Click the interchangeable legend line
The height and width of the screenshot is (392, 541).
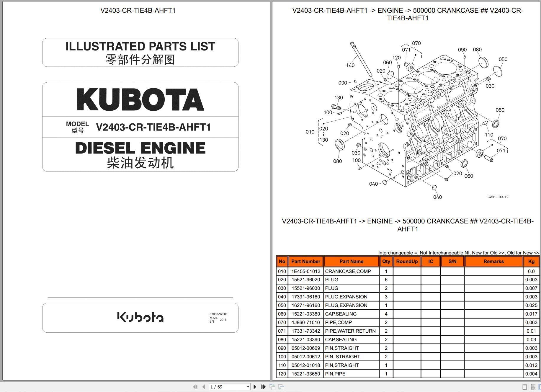[x=459, y=253]
